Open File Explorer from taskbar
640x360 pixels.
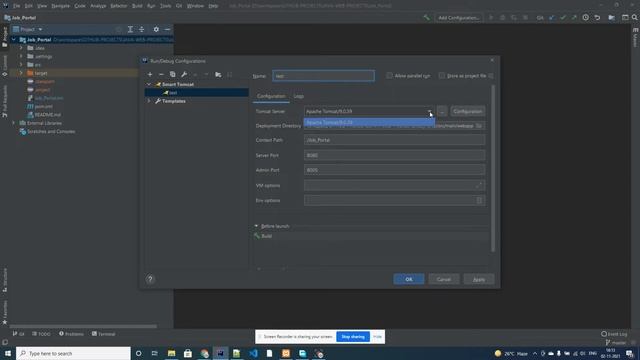pos(171,353)
